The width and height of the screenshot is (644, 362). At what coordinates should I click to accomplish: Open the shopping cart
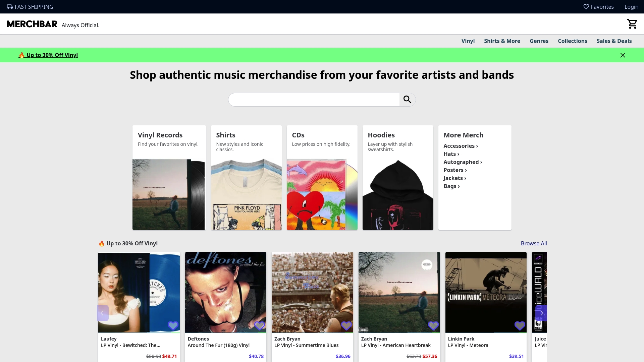[x=632, y=24]
